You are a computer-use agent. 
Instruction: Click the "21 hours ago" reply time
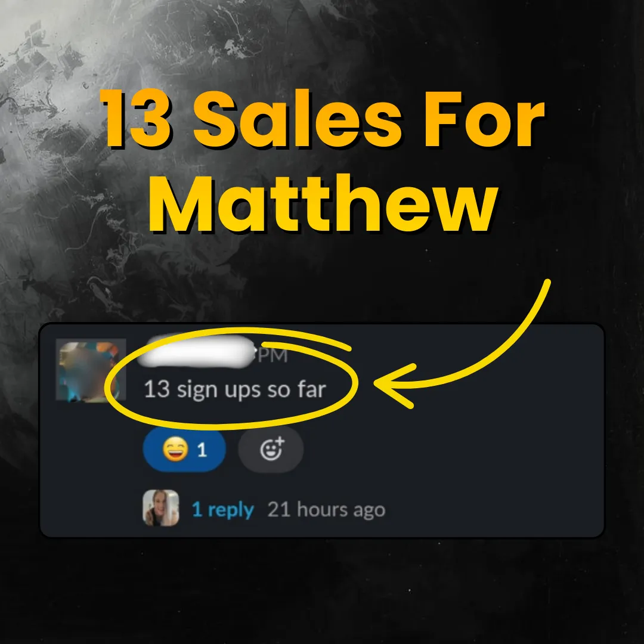(x=327, y=510)
